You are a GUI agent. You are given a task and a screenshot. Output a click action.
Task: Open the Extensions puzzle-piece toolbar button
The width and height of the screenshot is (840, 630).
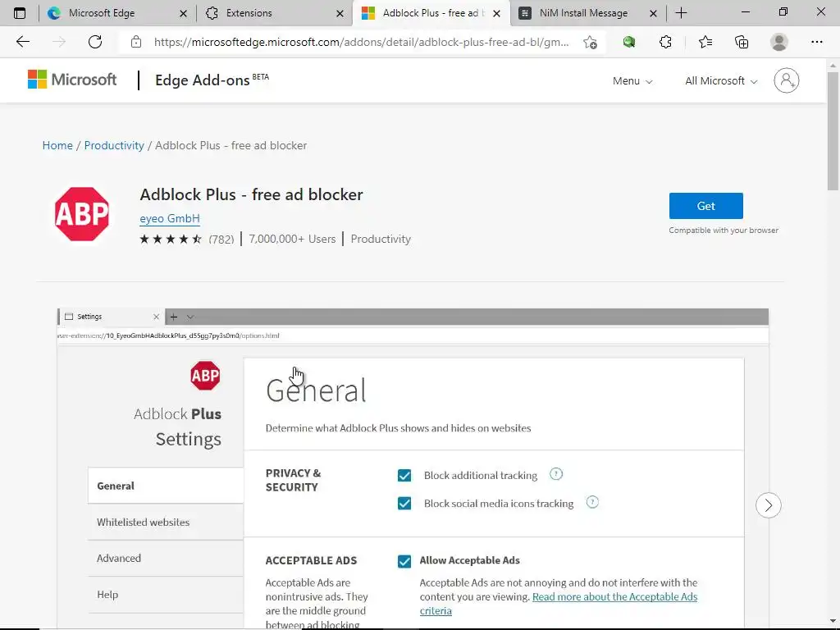[665, 42]
